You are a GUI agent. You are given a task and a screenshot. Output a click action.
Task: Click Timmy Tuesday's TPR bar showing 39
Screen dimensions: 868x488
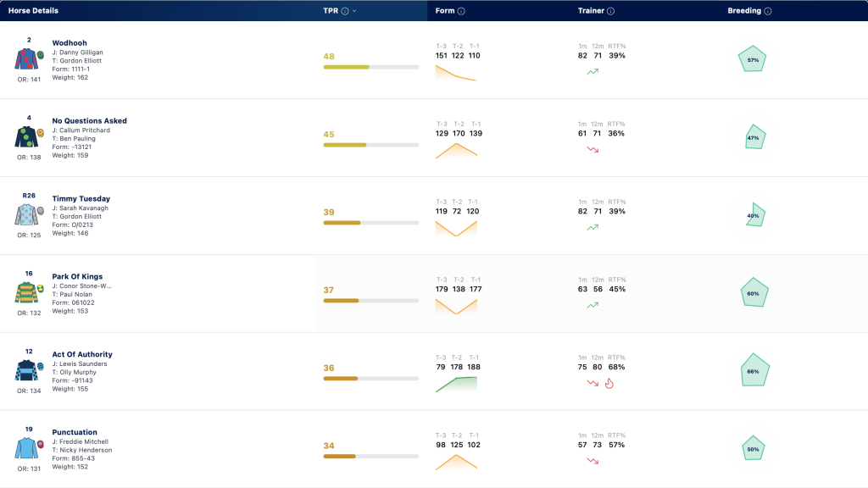pos(371,223)
